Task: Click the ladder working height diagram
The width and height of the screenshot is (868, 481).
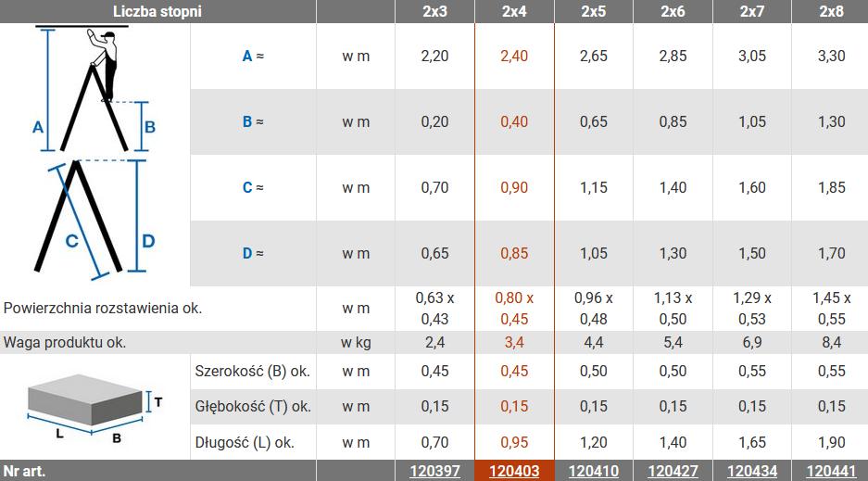Action: [x=94, y=89]
